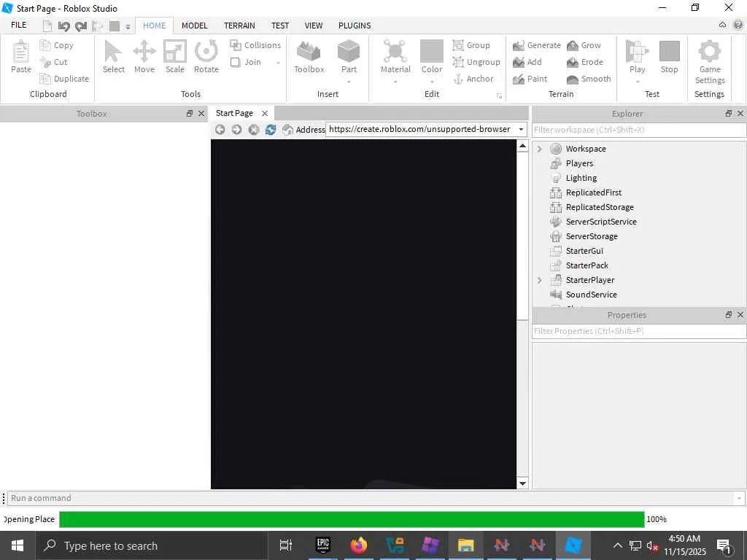Viewport: 747px width, 560px height.
Task: Open File Explorer from the taskbar
Action: pyautogui.click(x=466, y=545)
